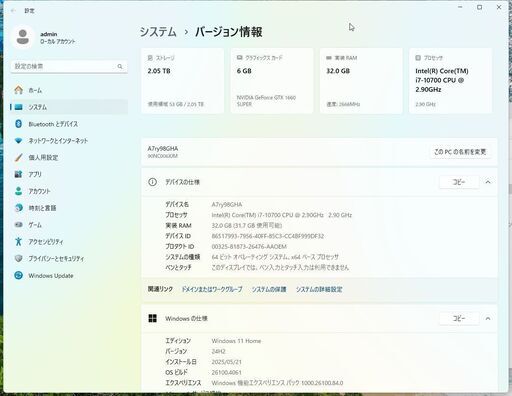Click the search magnifier icon
512x396 pixels.
[x=120, y=67]
